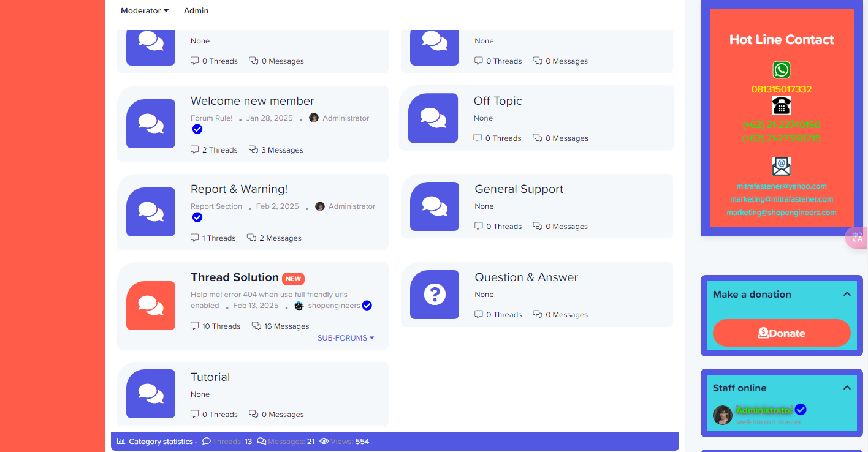This screenshot has width=868, height=452.
Task: Click the Donate button
Action: click(x=782, y=333)
